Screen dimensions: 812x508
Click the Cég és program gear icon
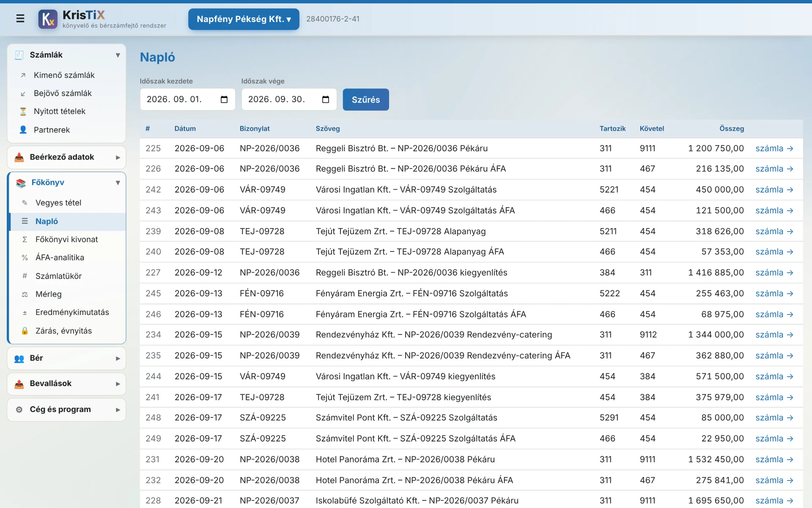[19, 410]
